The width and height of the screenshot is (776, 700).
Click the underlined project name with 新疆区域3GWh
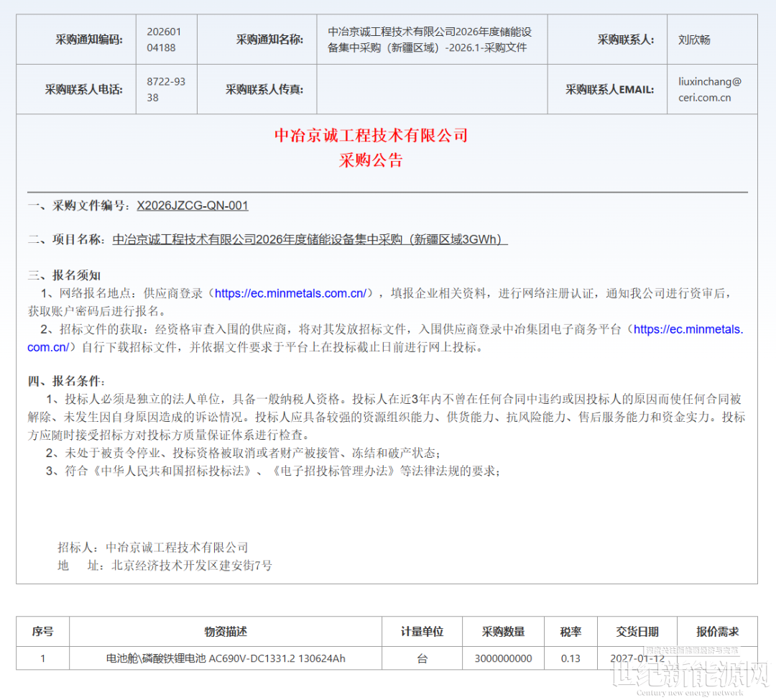click(x=310, y=240)
